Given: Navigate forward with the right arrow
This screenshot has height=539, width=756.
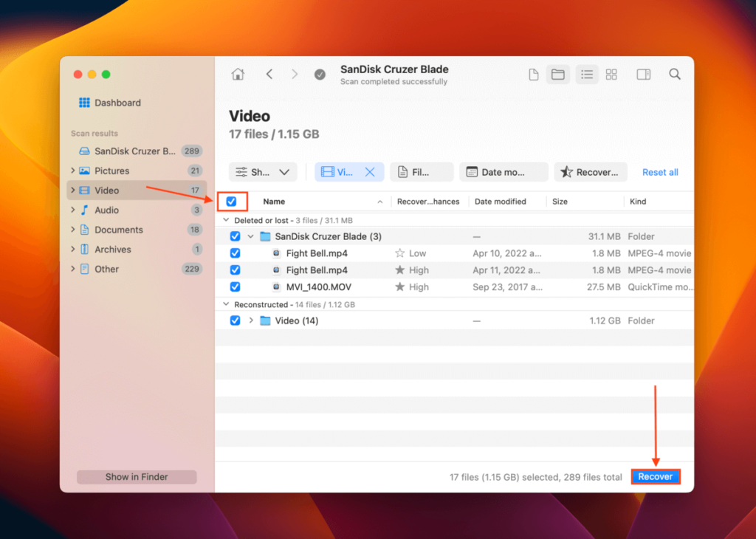Looking at the screenshot, I should click(295, 75).
